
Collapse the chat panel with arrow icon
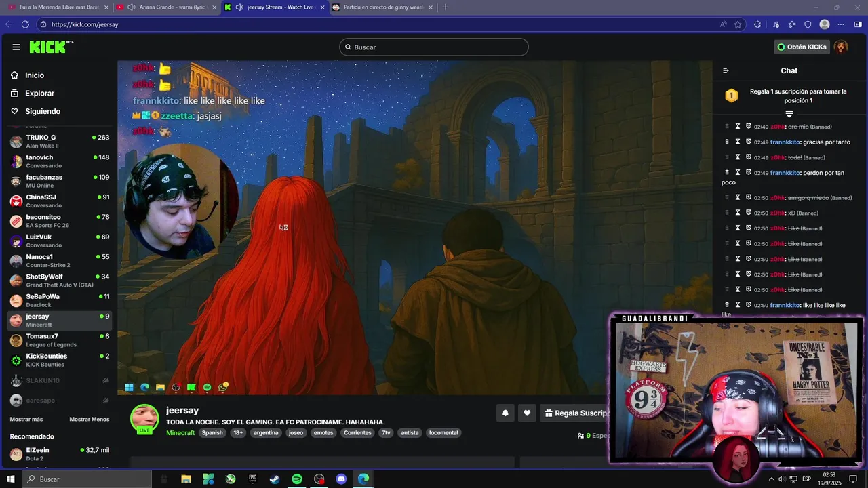[x=726, y=70]
